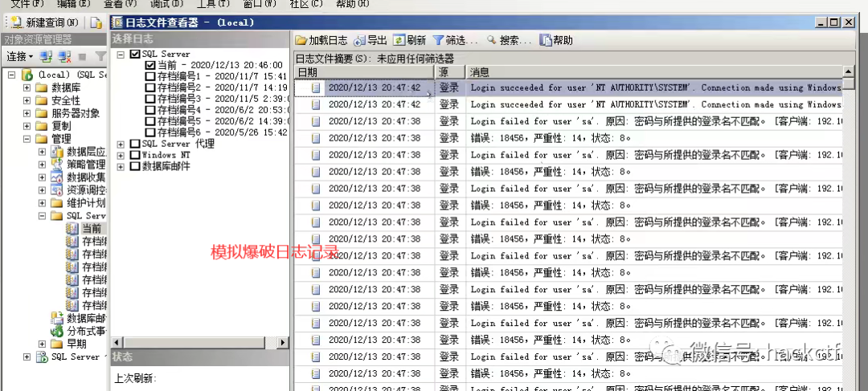The image size is (868, 391).
Task: Check the 存档编号3 log checkbox
Action: [x=149, y=99]
